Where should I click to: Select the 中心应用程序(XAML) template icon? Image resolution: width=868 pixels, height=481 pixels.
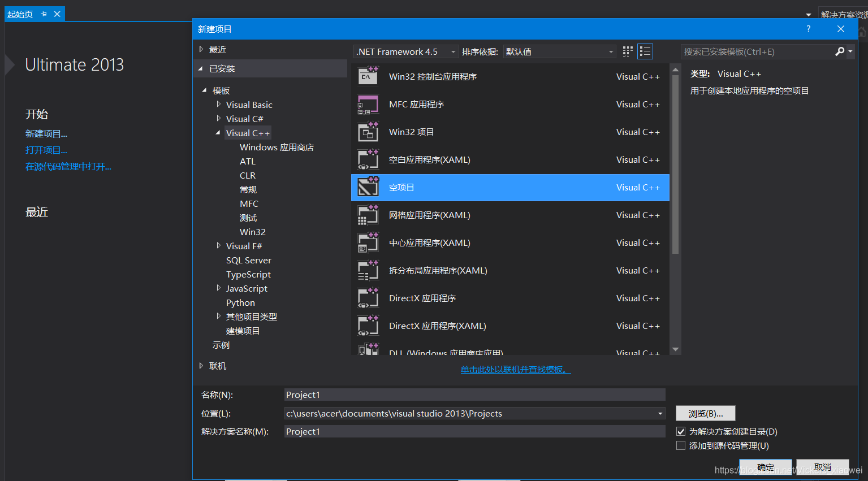click(368, 242)
